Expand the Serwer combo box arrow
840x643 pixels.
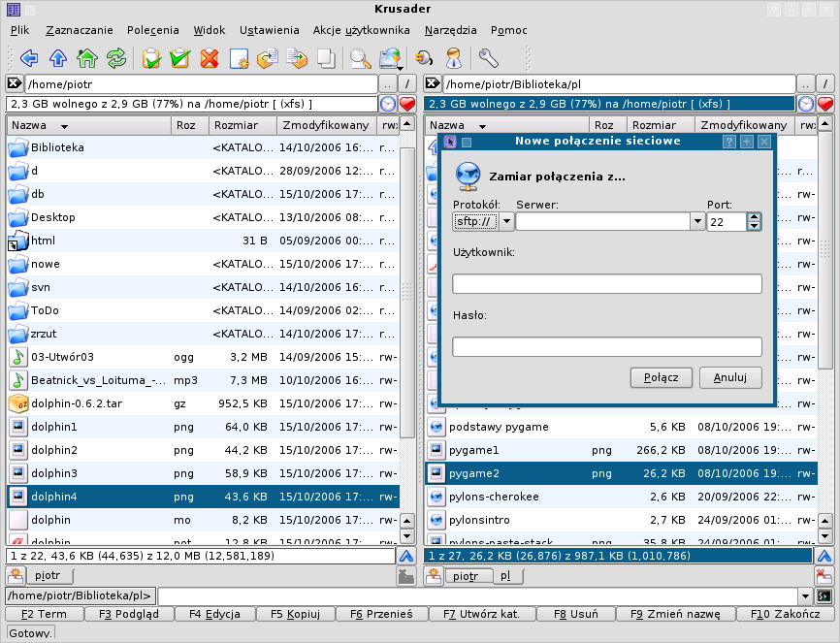coord(696,221)
